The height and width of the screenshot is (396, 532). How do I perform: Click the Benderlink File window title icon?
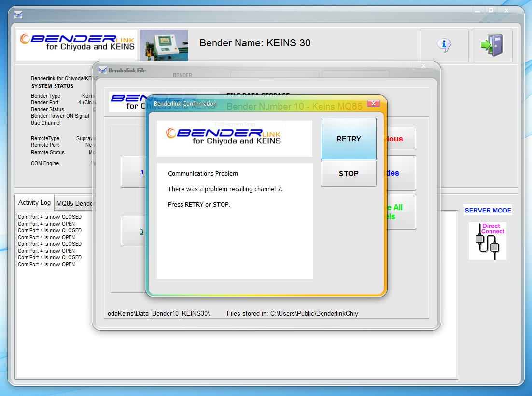pyautogui.click(x=102, y=71)
